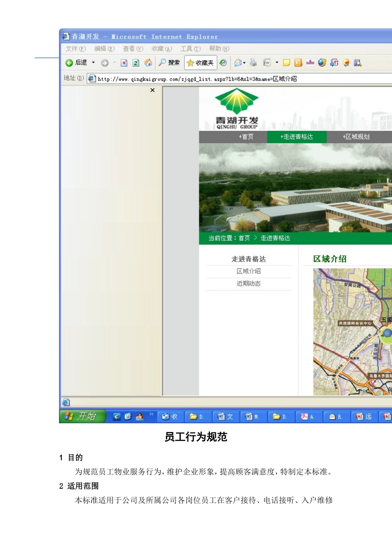This screenshot has height=555, width=392.
Task: Click the Qinghu Group logo
Action: tap(237, 109)
